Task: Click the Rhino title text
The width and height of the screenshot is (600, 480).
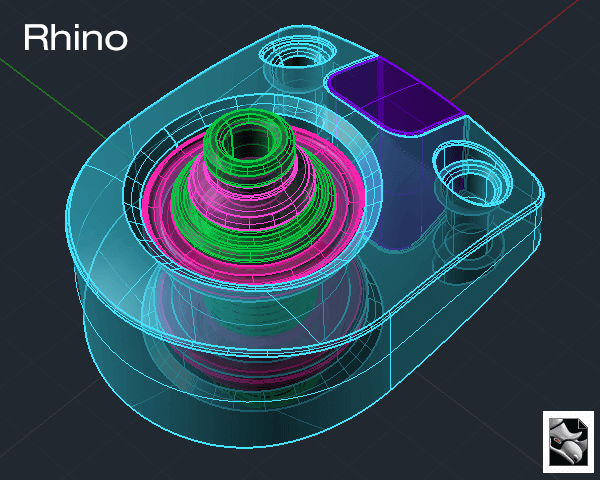Action: click(75, 38)
